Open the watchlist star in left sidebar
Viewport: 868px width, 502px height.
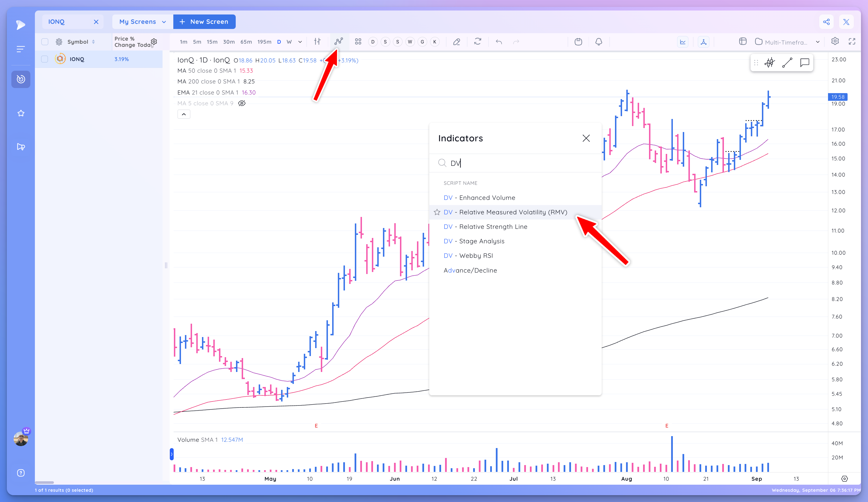tap(21, 113)
